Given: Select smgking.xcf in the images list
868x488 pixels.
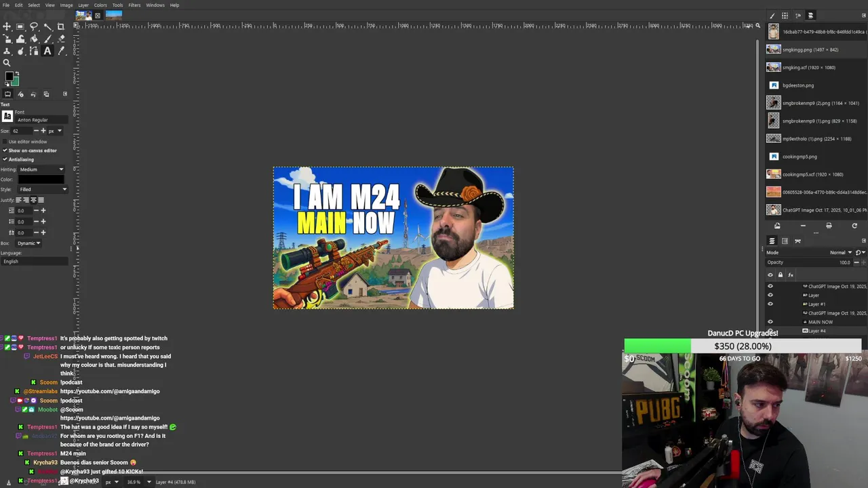Looking at the screenshot, I should pos(816,67).
